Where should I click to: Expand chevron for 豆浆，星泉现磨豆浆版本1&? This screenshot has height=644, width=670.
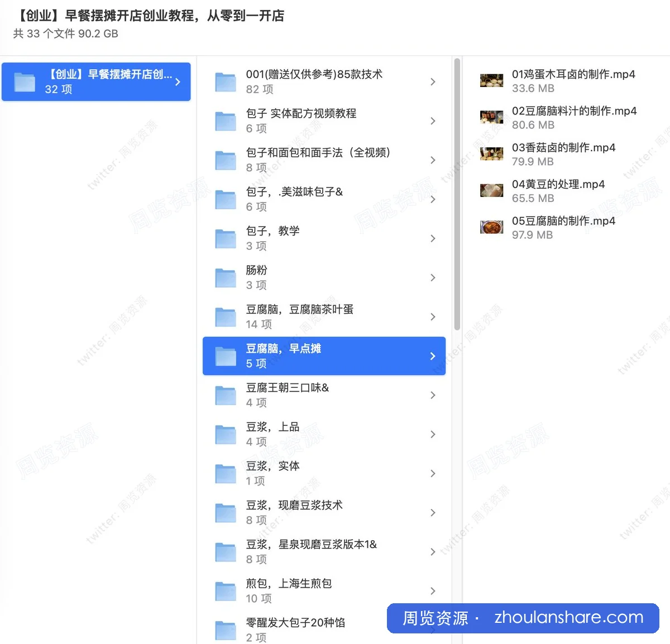pyautogui.click(x=433, y=552)
